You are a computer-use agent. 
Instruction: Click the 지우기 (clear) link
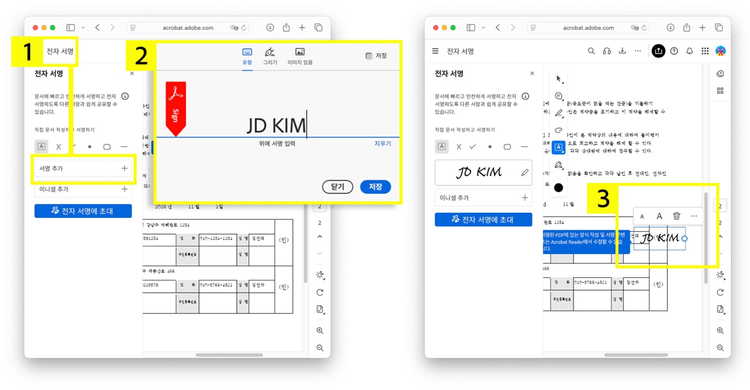(x=383, y=144)
